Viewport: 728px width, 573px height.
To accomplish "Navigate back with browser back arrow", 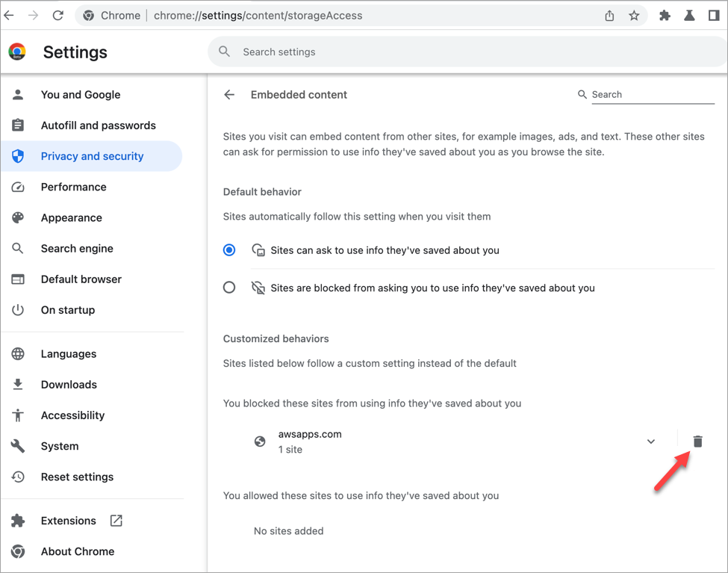I will tap(9, 16).
